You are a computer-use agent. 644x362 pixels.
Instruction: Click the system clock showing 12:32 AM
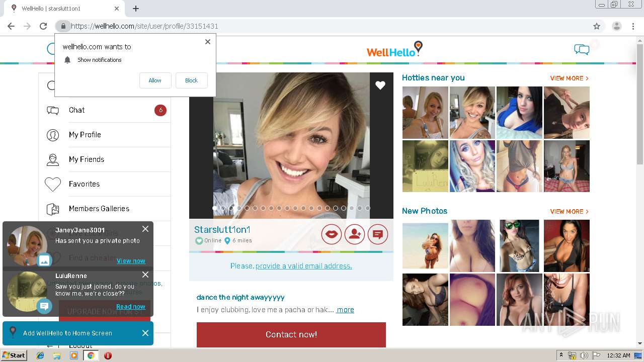(x=619, y=355)
